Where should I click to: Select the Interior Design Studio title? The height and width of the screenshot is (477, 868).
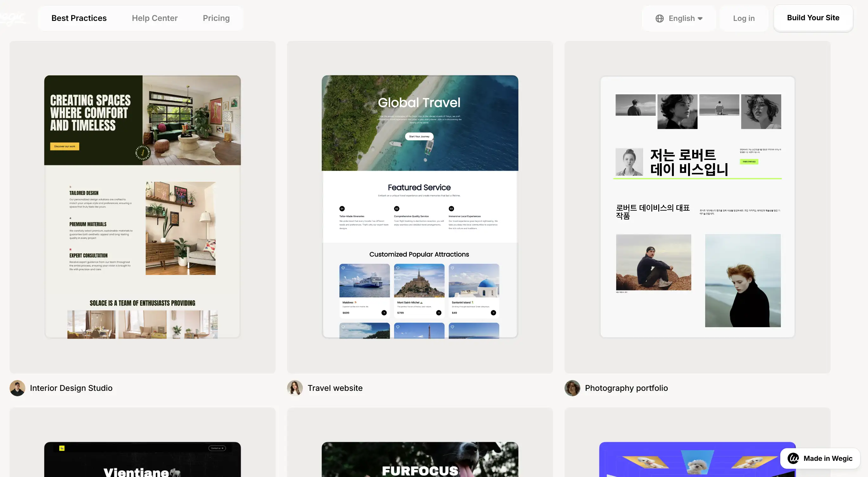[71, 388]
